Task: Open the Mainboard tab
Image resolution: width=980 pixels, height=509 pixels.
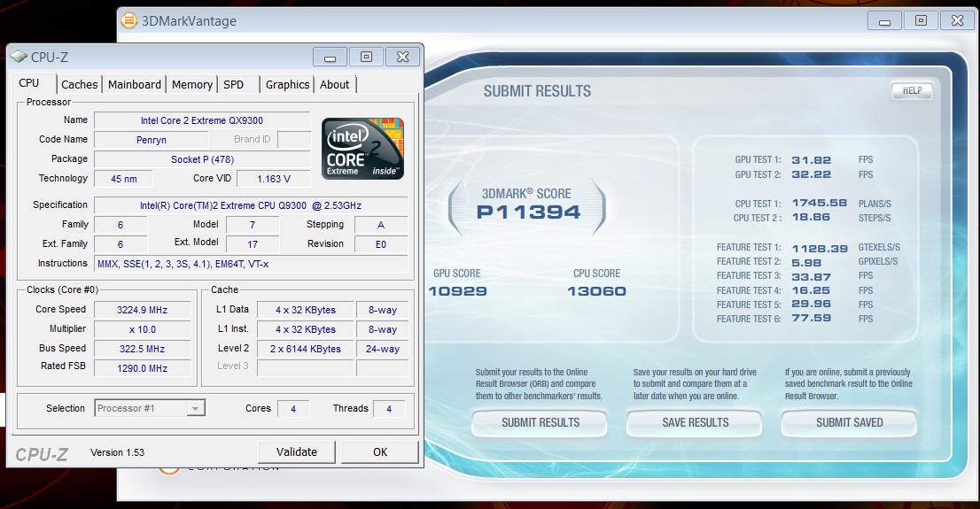Action: pyautogui.click(x=135, y=85)
